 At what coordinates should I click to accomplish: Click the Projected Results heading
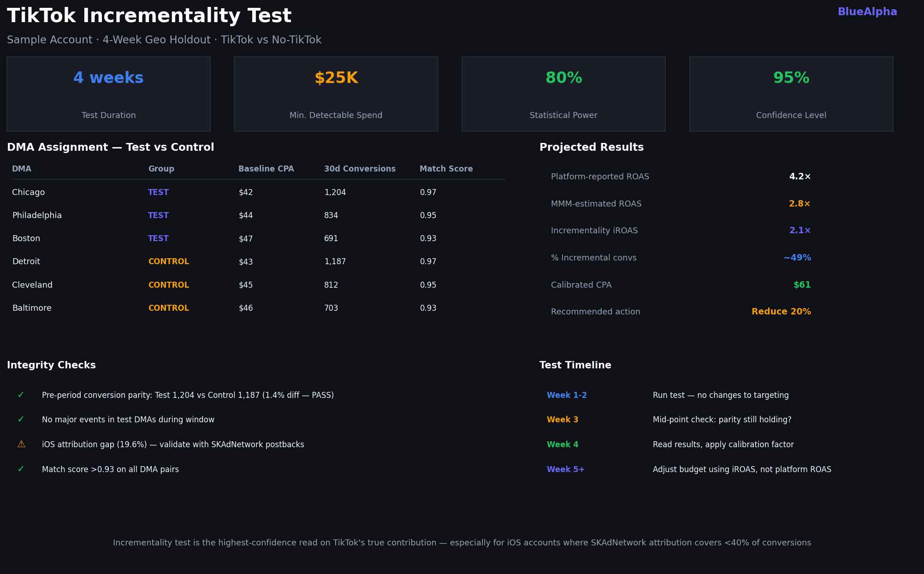[592, 148]
